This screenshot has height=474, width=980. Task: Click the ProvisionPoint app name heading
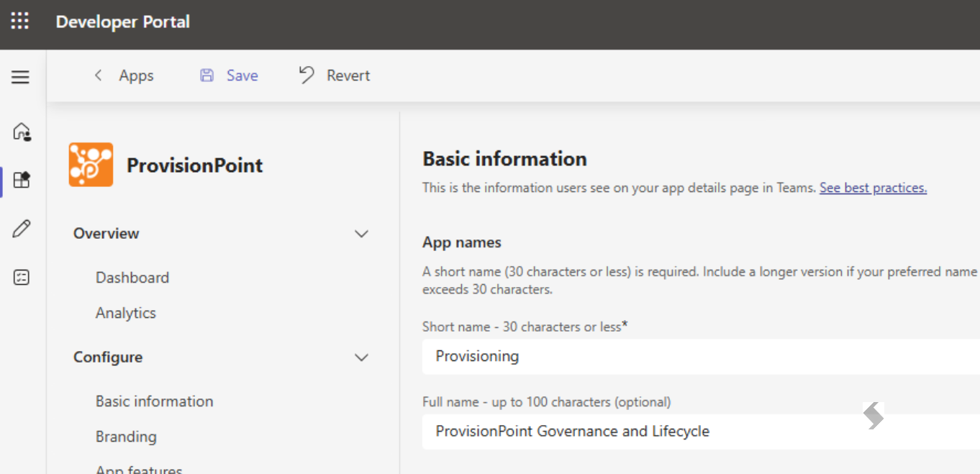195,165
